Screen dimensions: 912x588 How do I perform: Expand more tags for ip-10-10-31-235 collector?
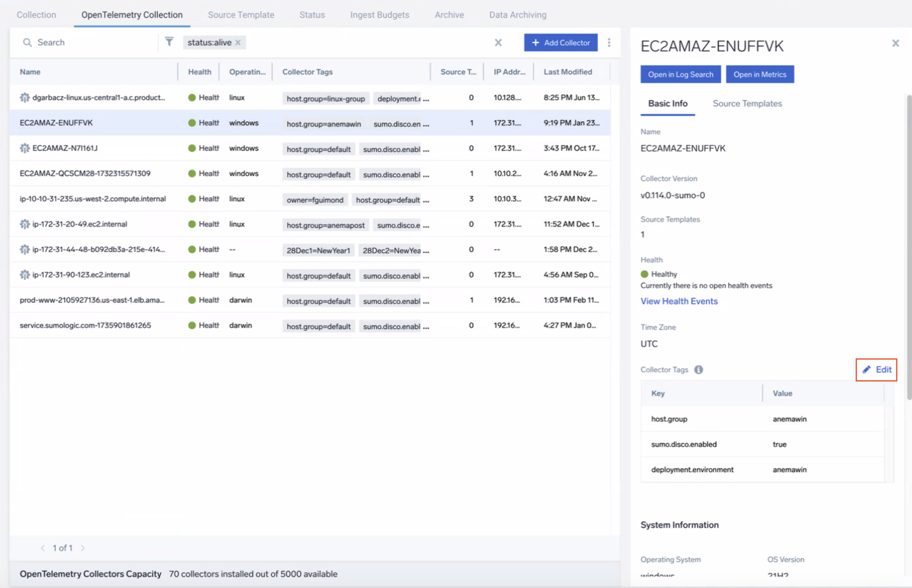426,200
